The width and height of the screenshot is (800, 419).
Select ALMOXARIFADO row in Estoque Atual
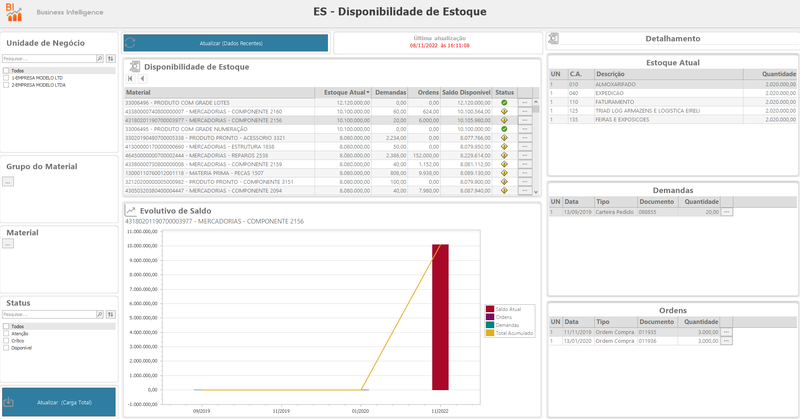click(673, 84)
